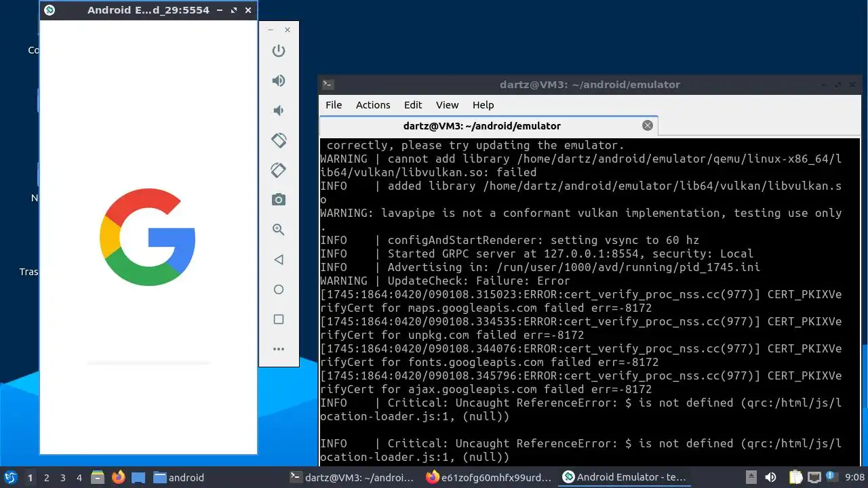This screenshot has width=868, height=488.
Task: Switch to workspace 4
Action: pos(79,478)
